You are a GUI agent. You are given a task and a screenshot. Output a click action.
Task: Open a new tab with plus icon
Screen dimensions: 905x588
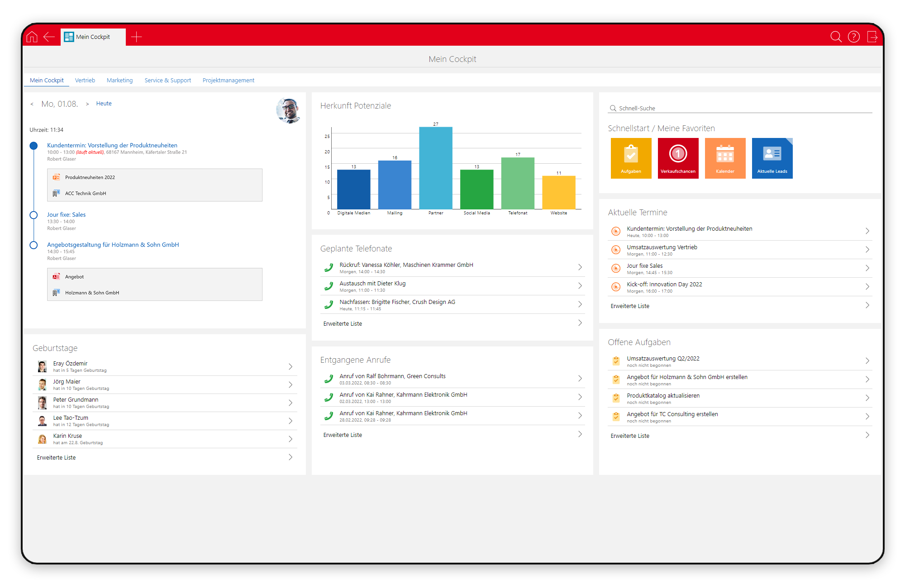[136, 37]
